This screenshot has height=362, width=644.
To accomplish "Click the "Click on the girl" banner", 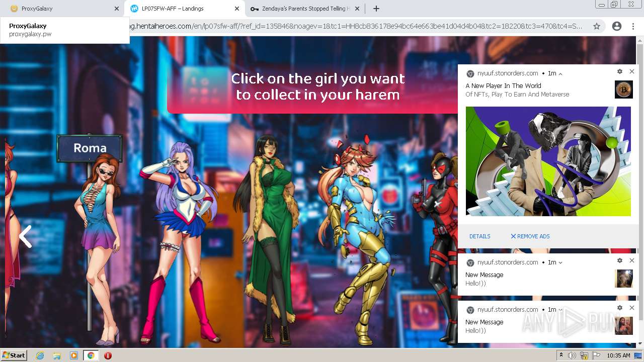I will click(x=318, y=86).
